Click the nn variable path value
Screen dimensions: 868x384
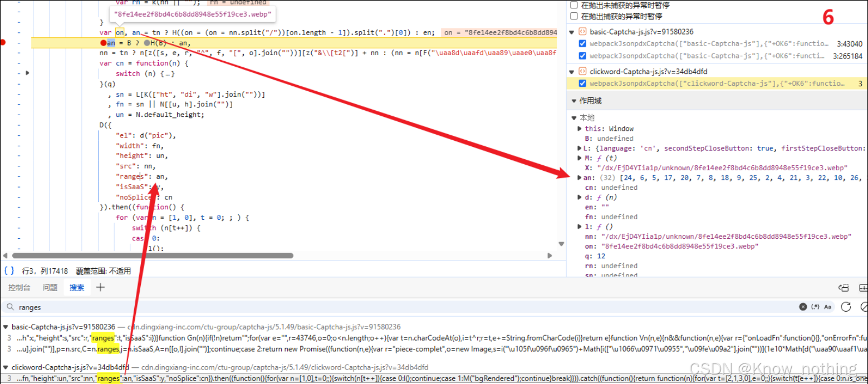tap(726, 237)
